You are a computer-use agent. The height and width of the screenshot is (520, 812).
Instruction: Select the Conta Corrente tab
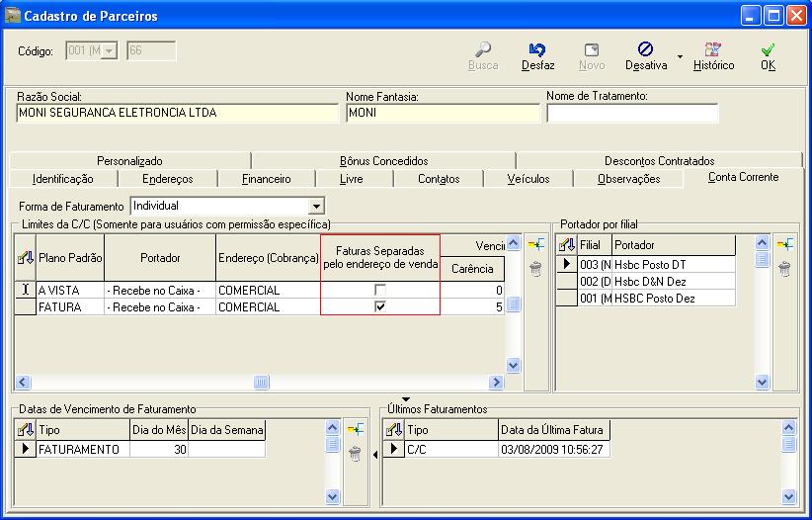tap(743, 177)
